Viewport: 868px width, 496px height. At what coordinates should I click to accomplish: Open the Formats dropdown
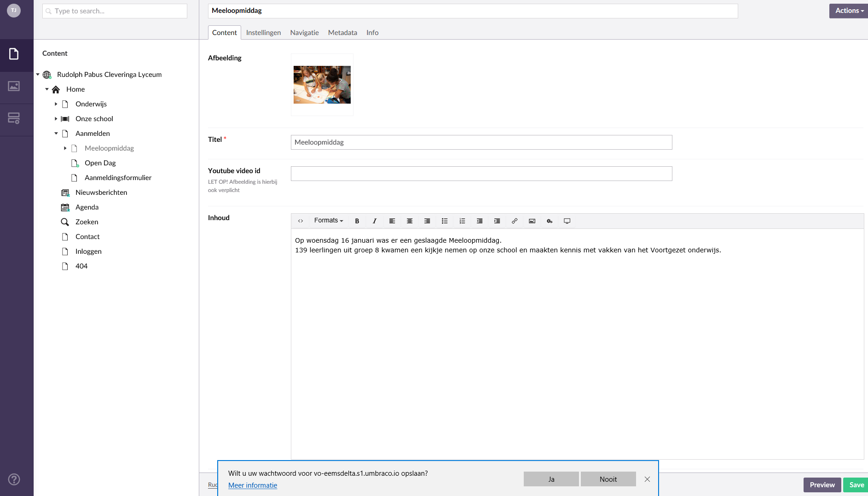[x=329, y=221]
